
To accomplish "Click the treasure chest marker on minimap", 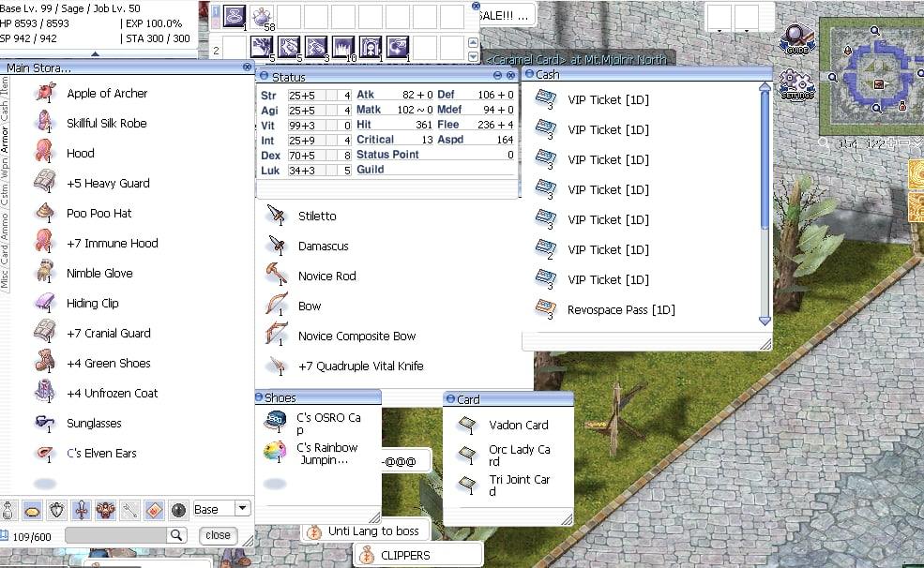I will click(x=879, y=84).
